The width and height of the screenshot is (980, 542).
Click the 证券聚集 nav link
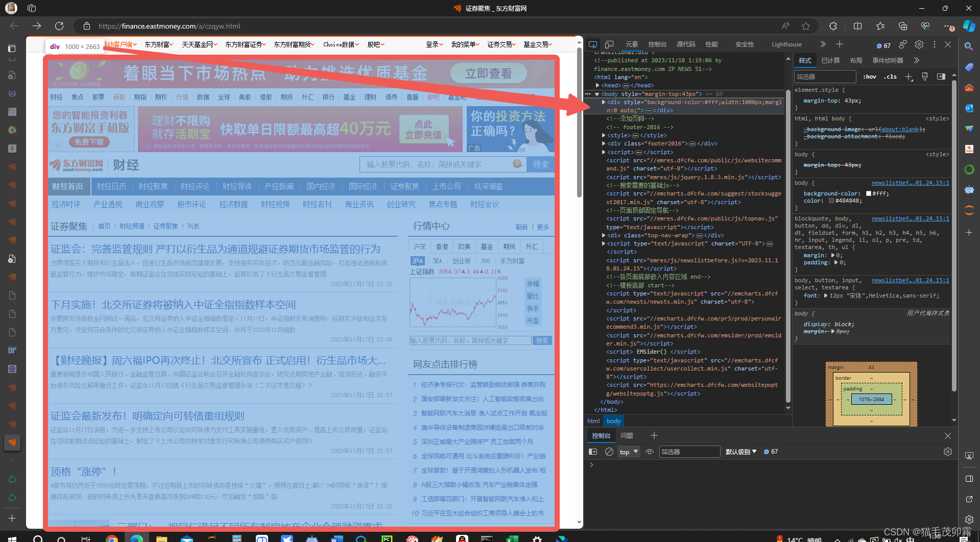point(404,186)
